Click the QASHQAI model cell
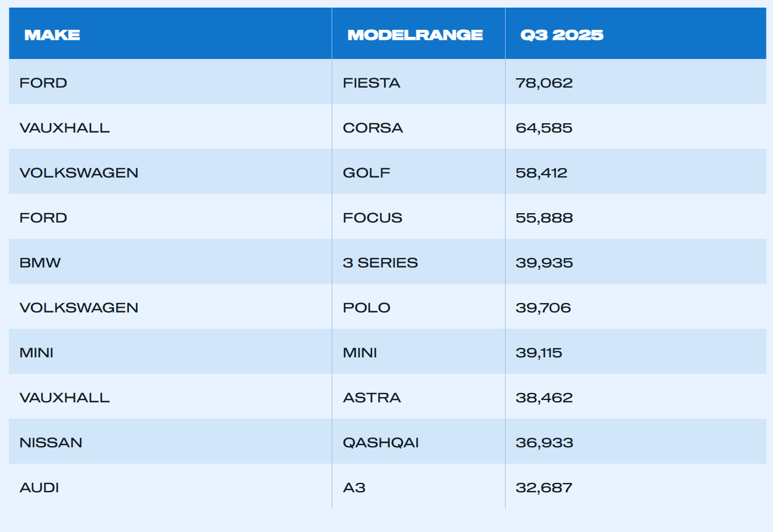 point(381,443)
